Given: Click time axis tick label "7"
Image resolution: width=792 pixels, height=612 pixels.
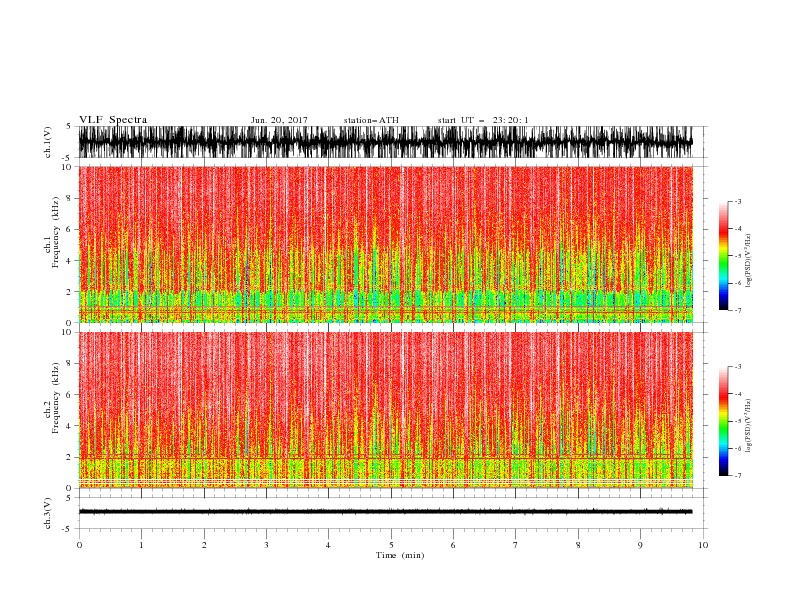Looking at the screenshot, I should point(515,545).
